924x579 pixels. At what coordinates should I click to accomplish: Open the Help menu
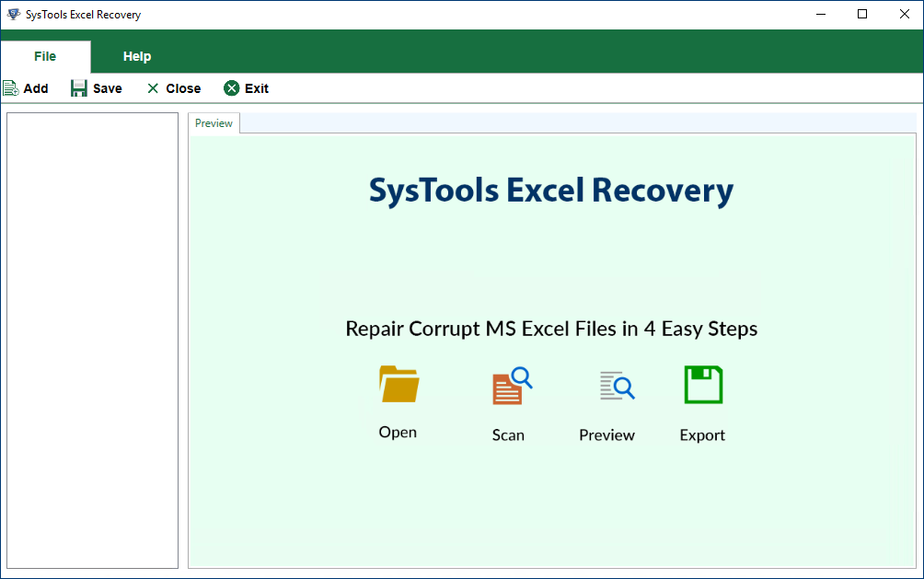pos(136,56)
